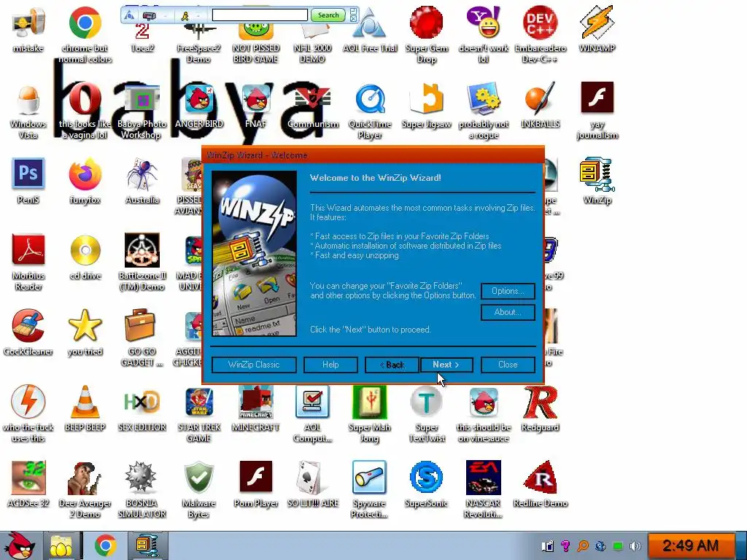Select the furryfox Firefox icon
This screenshot has width=747, height=560.
85,181
